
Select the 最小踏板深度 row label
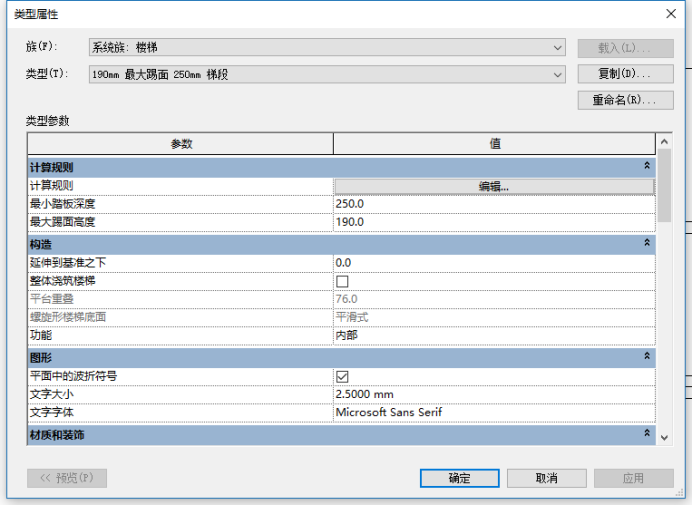tap(62, 204)
